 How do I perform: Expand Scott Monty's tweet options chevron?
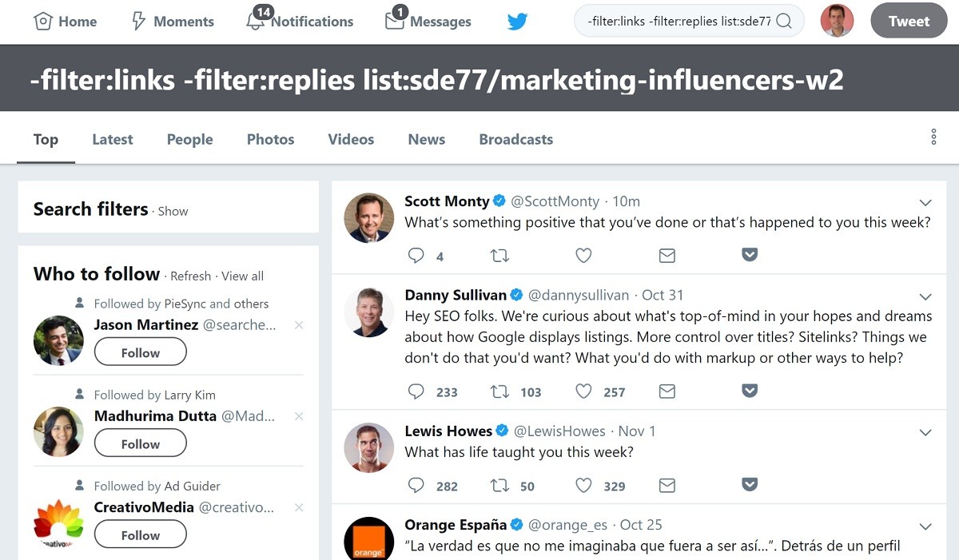point(925,202)
